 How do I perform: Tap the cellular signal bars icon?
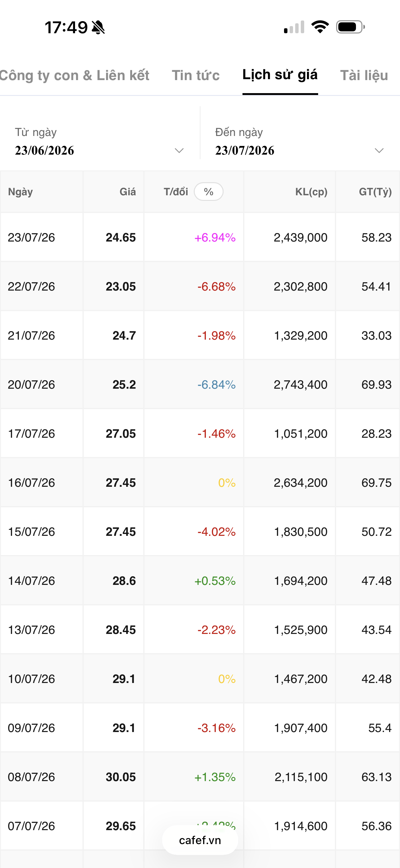[x=294, y=27]
